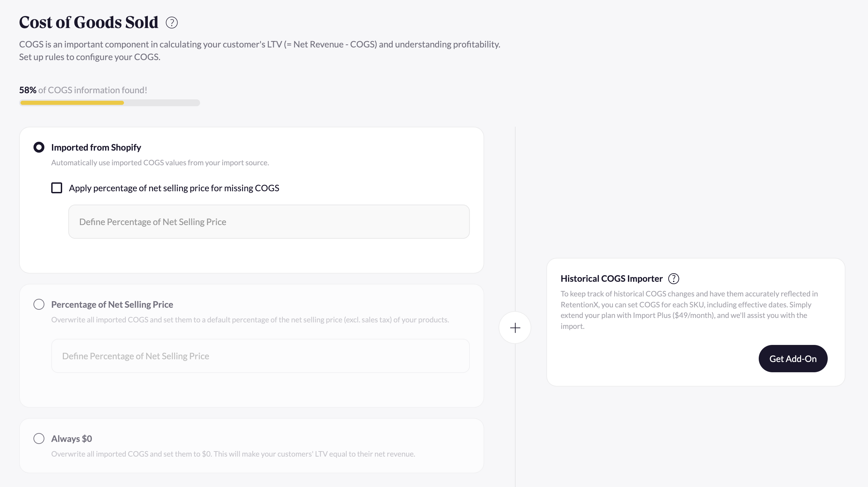This screenshot has width=868, height=487.
Task: Click the Imported from Shopify description text
Action: tap(160, 163)
